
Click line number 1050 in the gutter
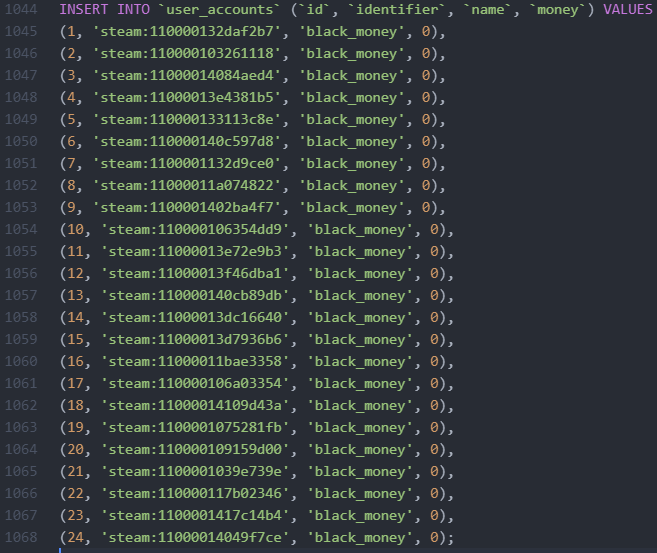(x=21, y=141)
